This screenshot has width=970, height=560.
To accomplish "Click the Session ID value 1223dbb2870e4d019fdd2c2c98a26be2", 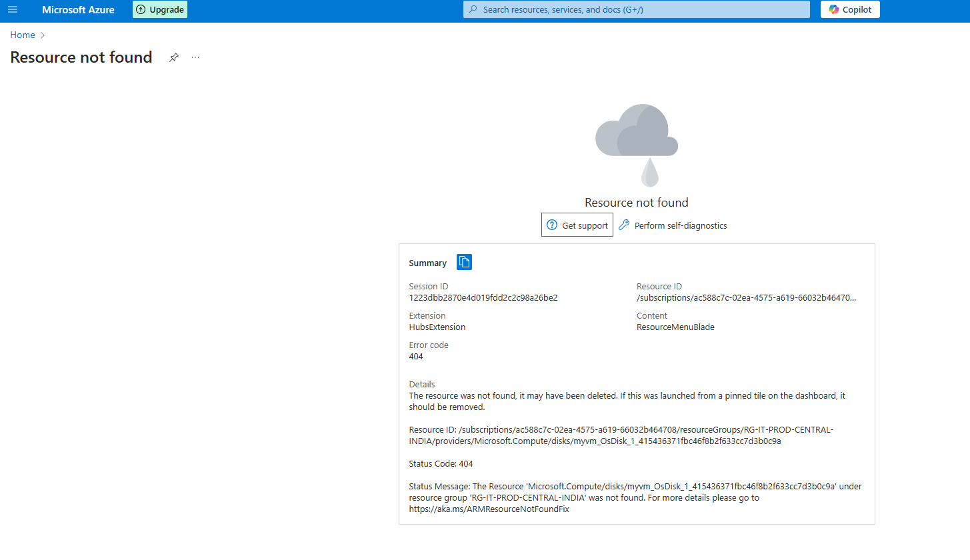I will [483, 298].
